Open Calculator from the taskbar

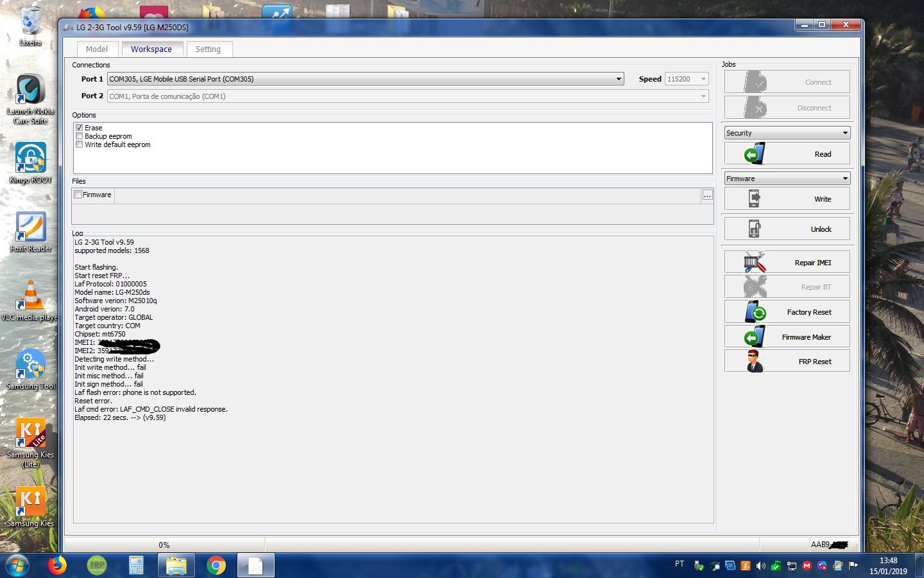click(x=136, y=566)
